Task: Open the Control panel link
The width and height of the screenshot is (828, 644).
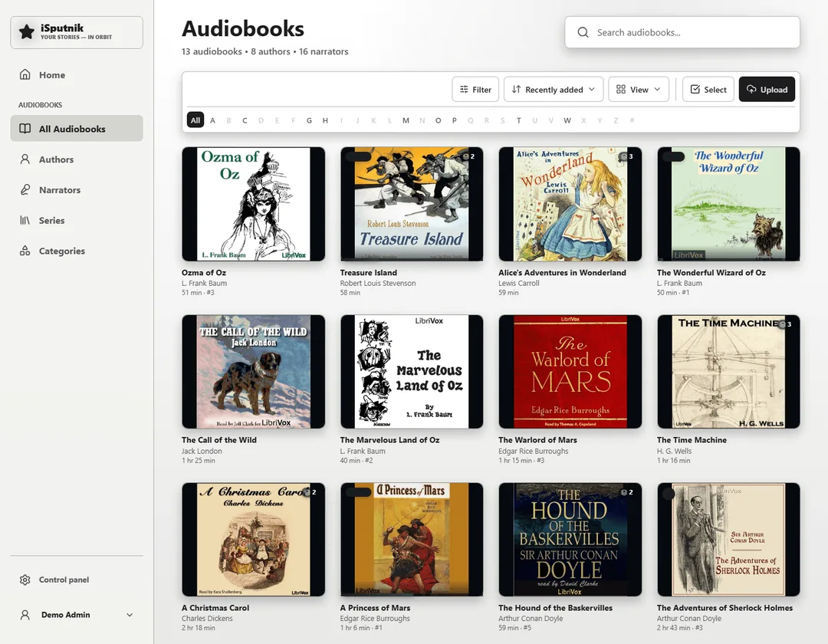Action: (x=77, y=580)
